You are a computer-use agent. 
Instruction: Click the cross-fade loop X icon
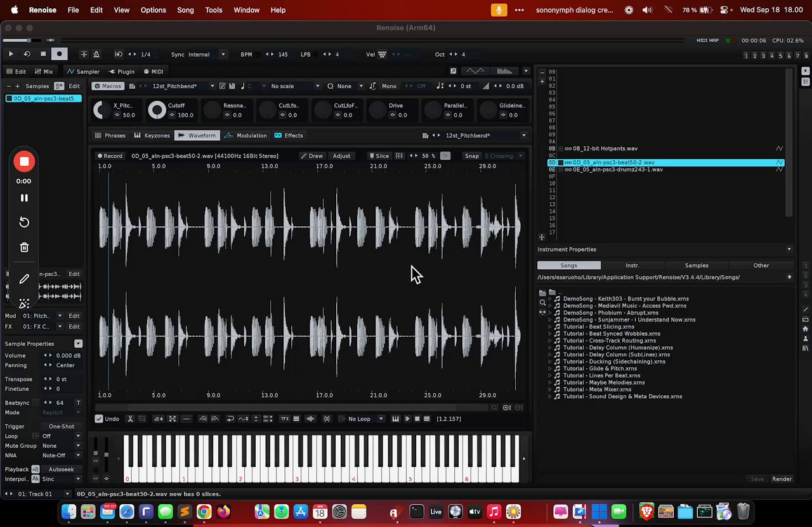(x=327, y=419)
